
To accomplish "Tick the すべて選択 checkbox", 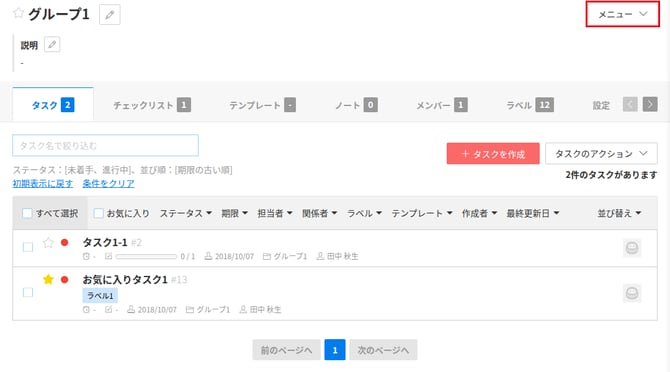I will pos(27,213).
